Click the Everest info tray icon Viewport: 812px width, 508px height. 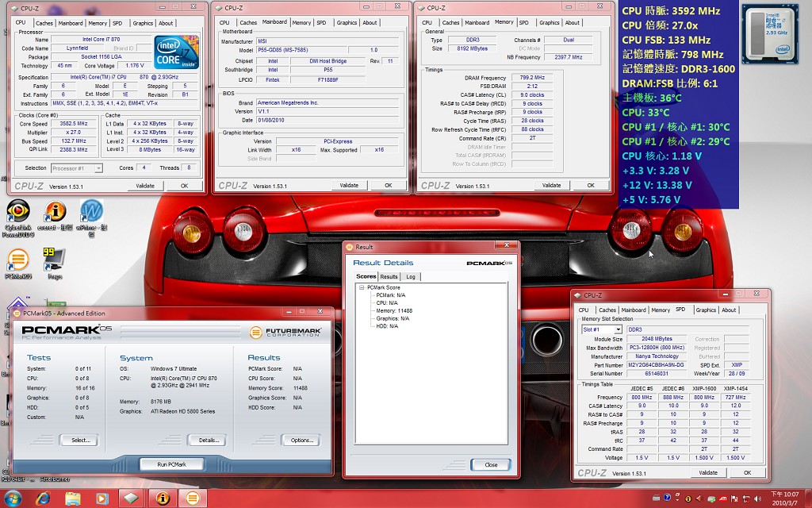pyautogui.click(x=688, y=498)
